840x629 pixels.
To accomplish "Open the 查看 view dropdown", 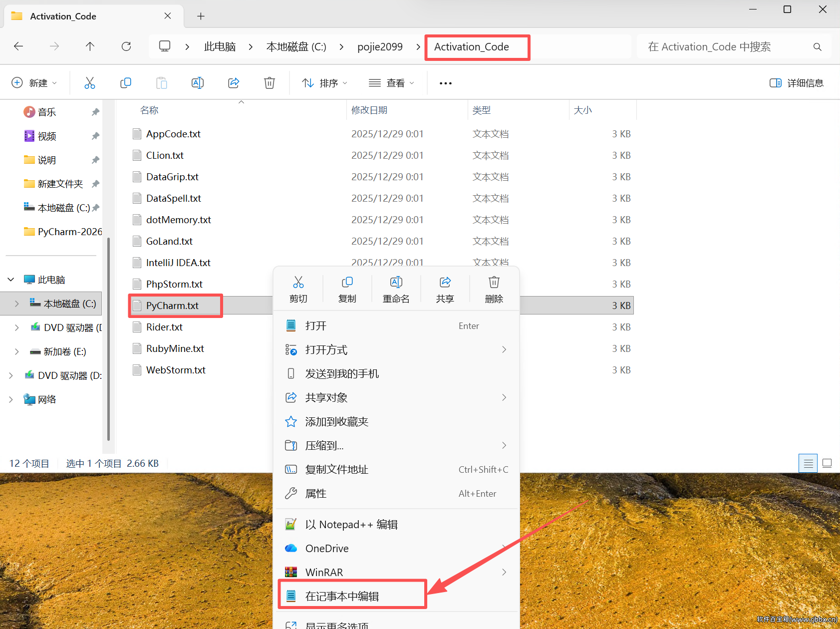I will [x=391, y=83].
